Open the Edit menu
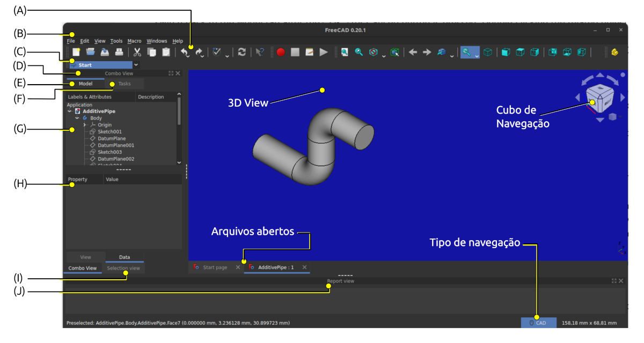This screenshot has height=343, width=644. click(85, 41)
